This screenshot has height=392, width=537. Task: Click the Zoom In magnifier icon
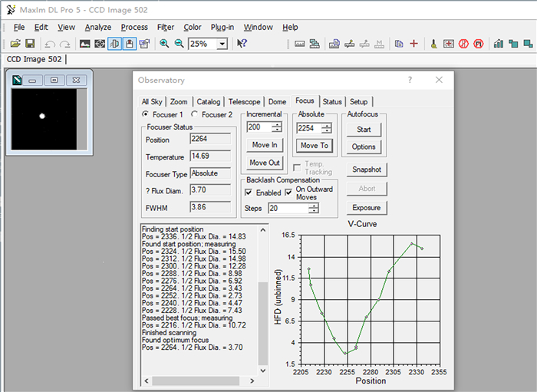[x=164, y=44]
